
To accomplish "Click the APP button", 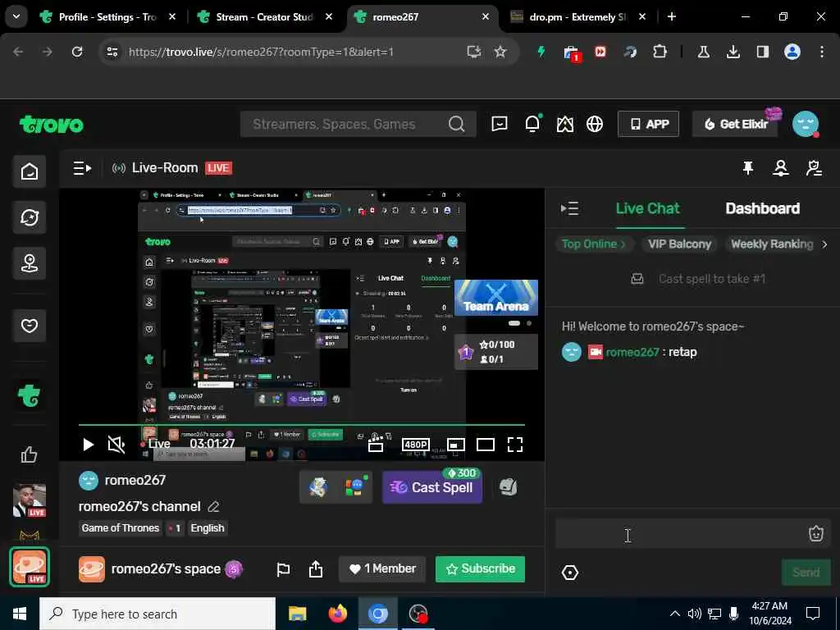I will (x=648, y=125).
